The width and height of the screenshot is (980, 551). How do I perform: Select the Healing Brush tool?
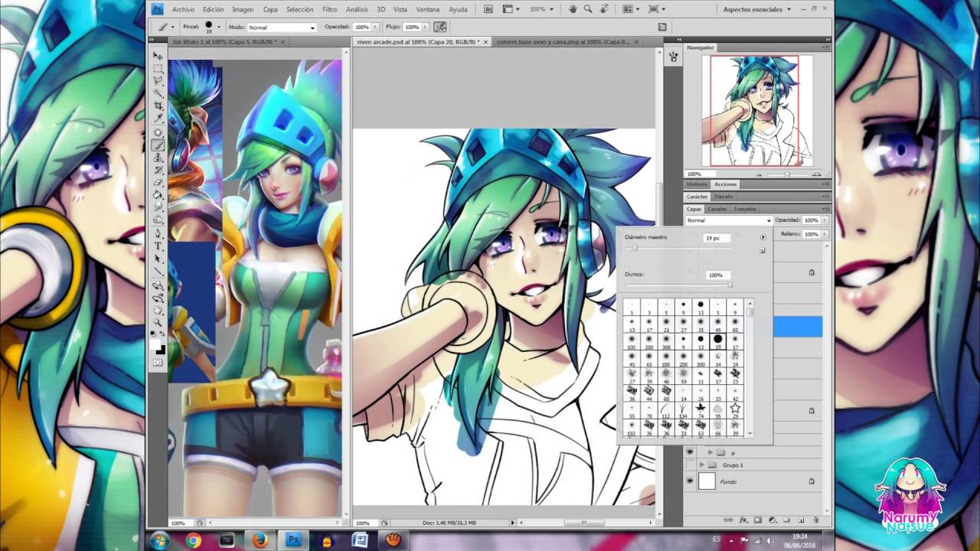click(x=158, y=132)
